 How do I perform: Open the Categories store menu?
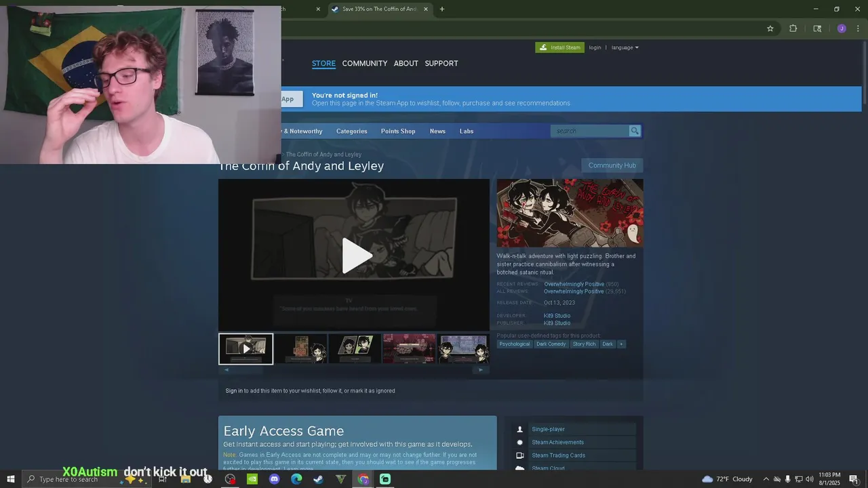click(x=351, y=131)
